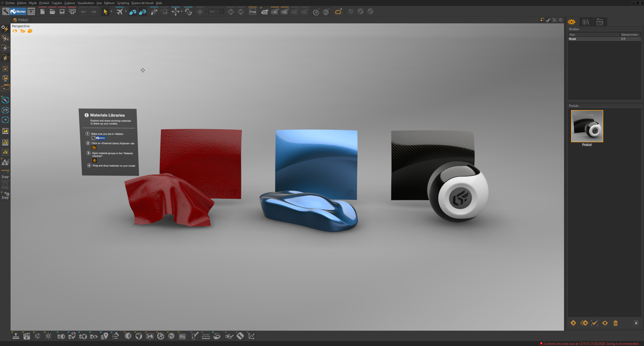Viewport: 644px width, 346px height.
Task: Select camera bookmark 1
Action: click(x=274, y=11)
